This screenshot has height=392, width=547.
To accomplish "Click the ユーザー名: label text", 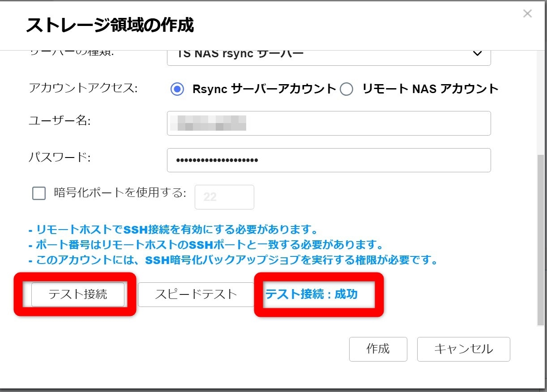I will point(59,120).
